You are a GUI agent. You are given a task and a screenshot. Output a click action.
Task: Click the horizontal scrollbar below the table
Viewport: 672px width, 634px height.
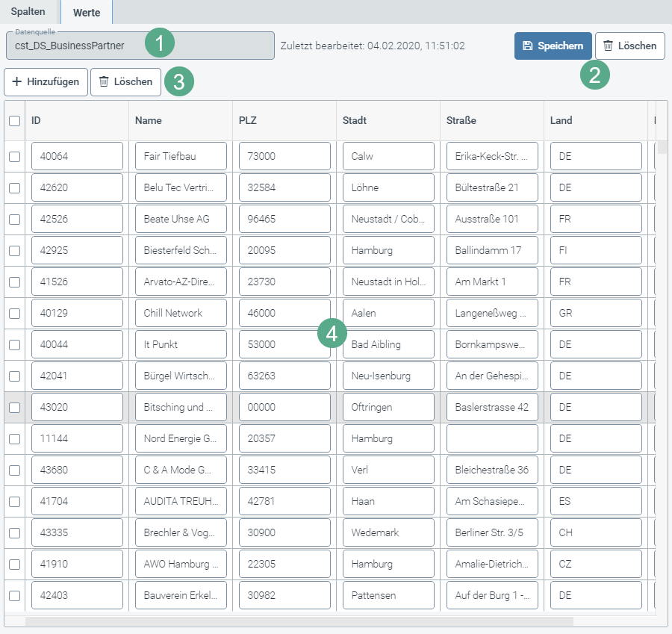point(299,621)
